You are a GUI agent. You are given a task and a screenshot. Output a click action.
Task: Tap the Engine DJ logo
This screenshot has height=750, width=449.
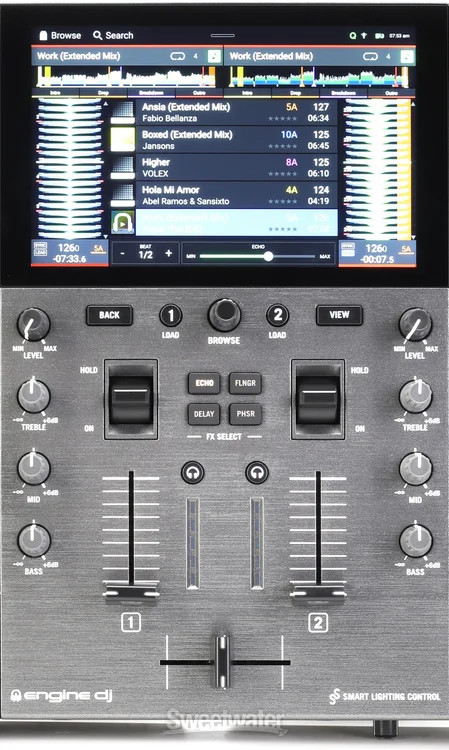(x=62, y=695)
